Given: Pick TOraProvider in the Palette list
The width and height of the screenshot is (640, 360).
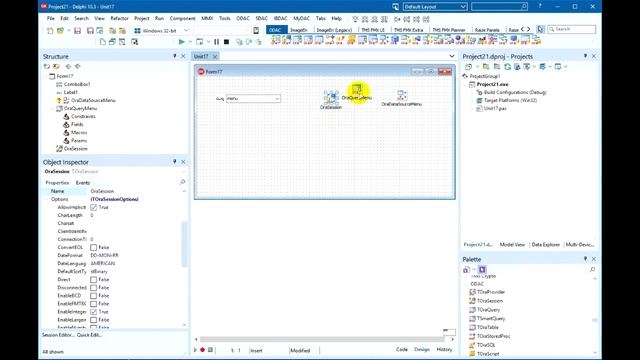Looking at the screenshot, I should pyautogui.click(x=491, y=292).
